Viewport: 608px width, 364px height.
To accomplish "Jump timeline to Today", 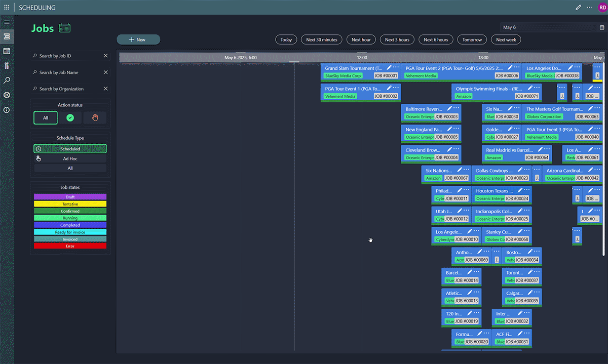I will [x=286, y=39].
